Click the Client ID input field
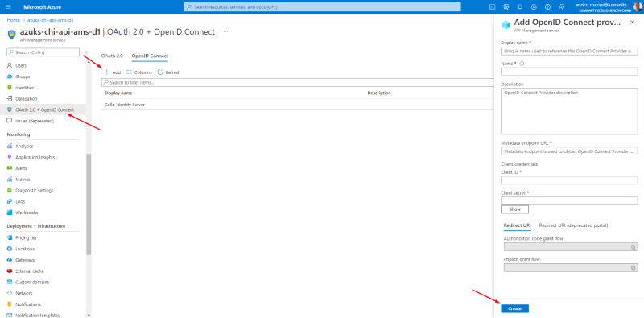Image resolution: width=644 pixels, height=318 pixels. point(569,180)
